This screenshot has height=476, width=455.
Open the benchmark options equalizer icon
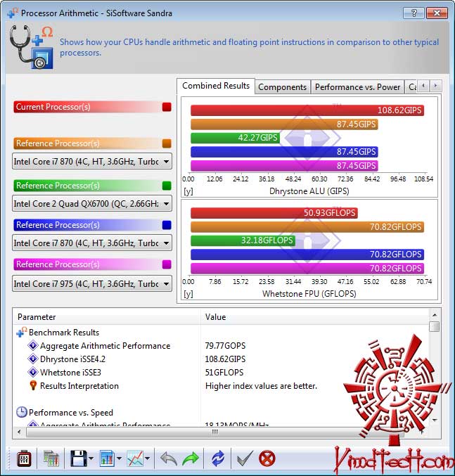click(x=24, y=458)
